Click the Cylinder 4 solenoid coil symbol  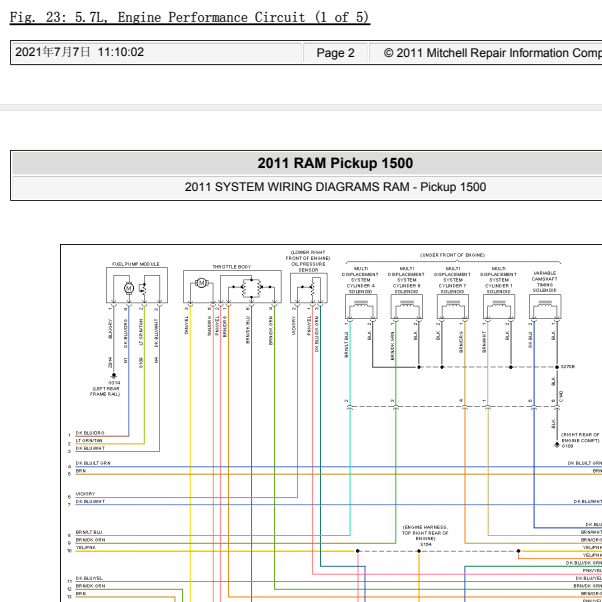coord(361,307)
